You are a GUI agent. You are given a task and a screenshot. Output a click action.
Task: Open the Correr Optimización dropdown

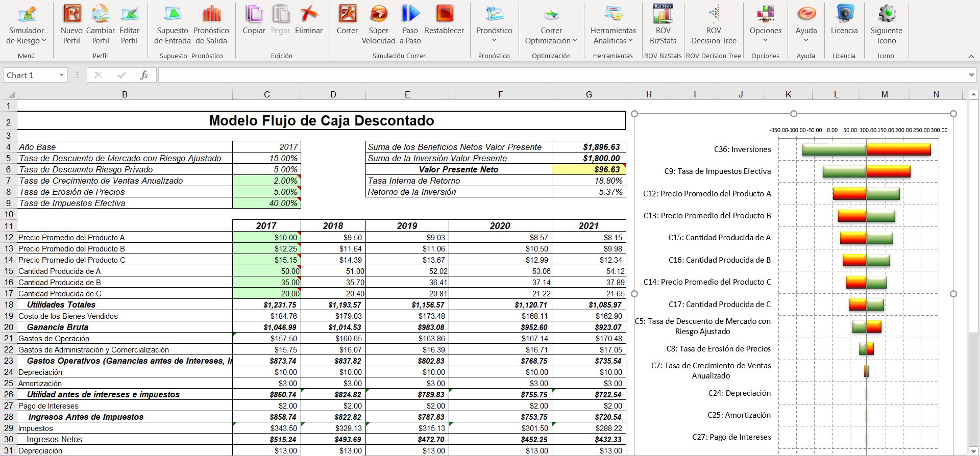(551, 24)
